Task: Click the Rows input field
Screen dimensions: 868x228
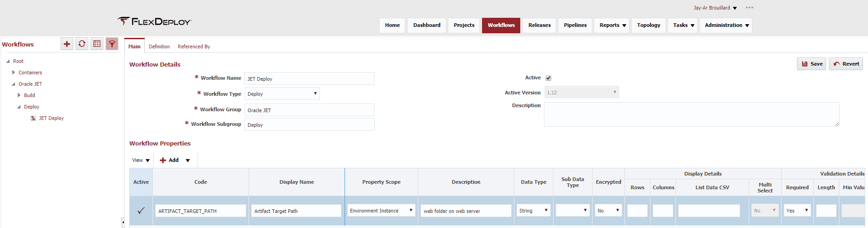Action: (x=637, y=211)
